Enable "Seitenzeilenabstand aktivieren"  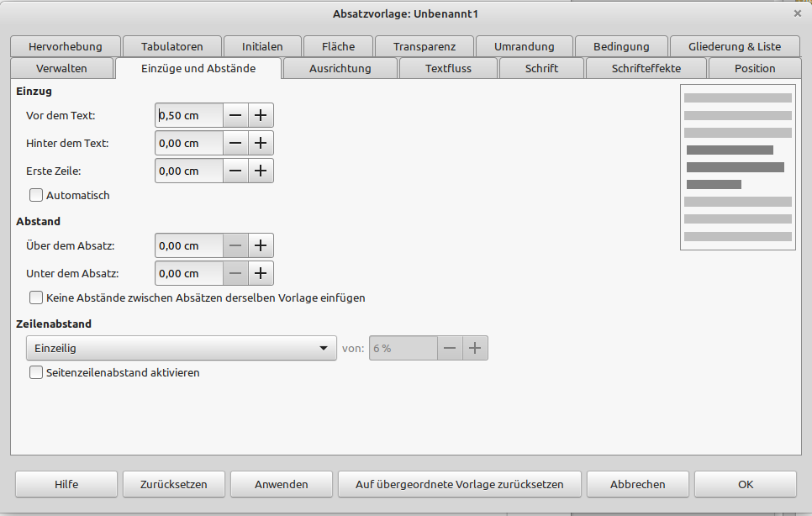click(x=35, y=372)
